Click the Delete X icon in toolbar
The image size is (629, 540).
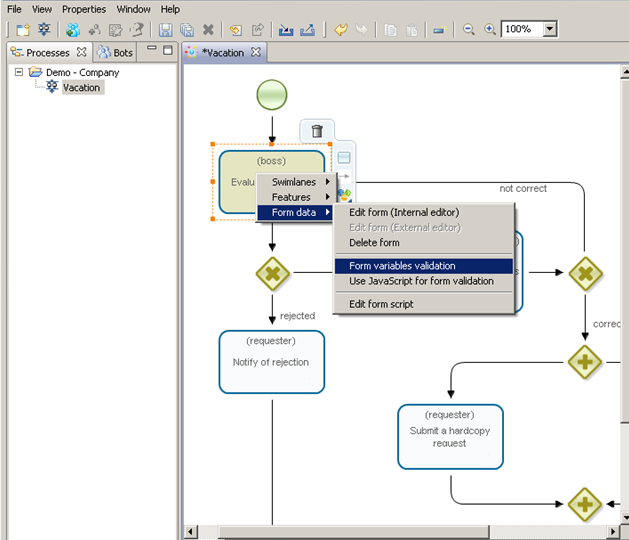[x=208, y=30]
